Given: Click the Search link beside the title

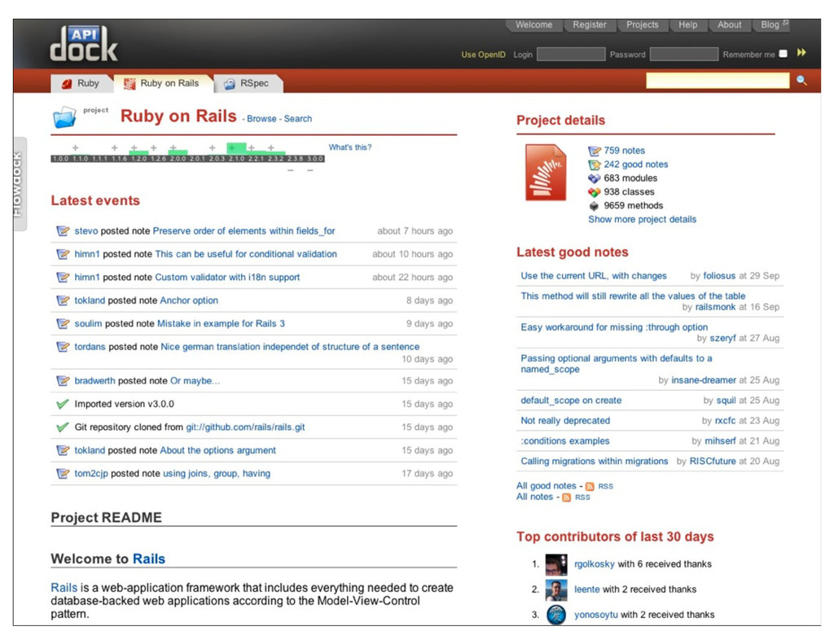Looking at the screenshot, I should pos(298,119).
